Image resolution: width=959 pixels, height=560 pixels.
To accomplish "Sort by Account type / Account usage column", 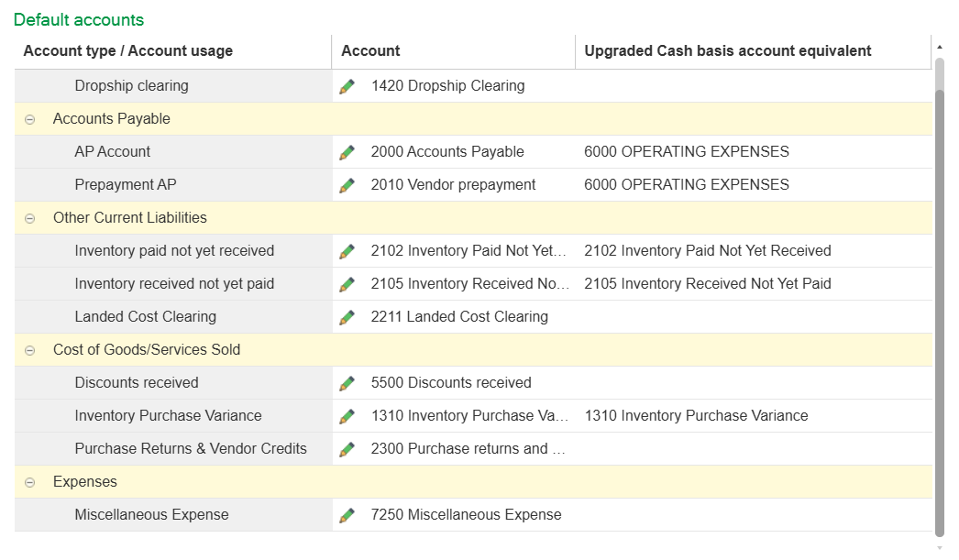I will [x=128, y=51].
